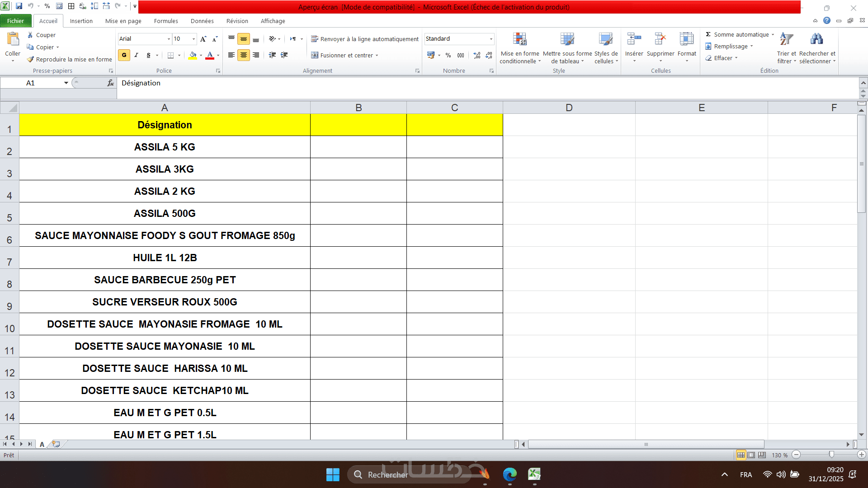This screenshot has height=488, width=868.
Task: Click the Insérer cells icon
Action: click(x=634, y=40)
